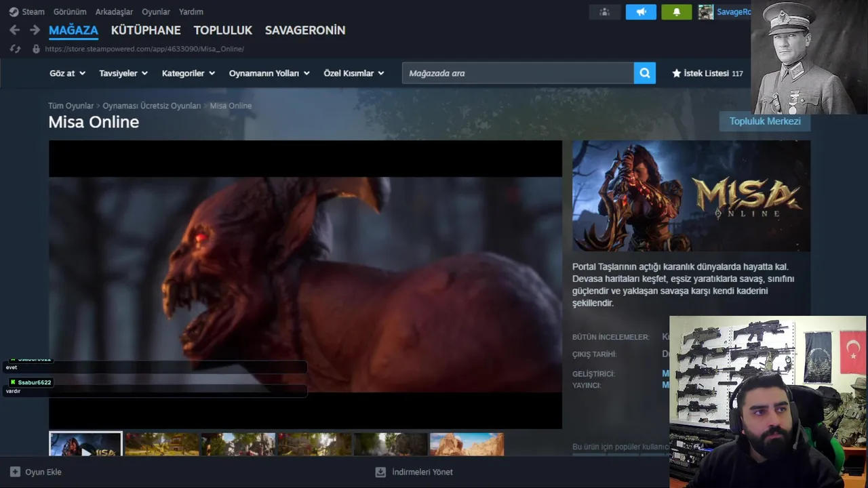Image resolution: width=868 pixels, height=488 pixels.
Task: Click the YAYINCI label
Action: pyautogui.click(x=587, y=386)
